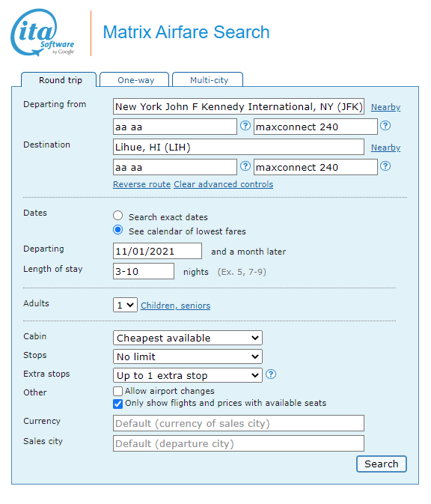Open help icon beside destination maxconnect field
Image resolution: width=431 pixels, height=504 pixels.
tap(385, 166)
